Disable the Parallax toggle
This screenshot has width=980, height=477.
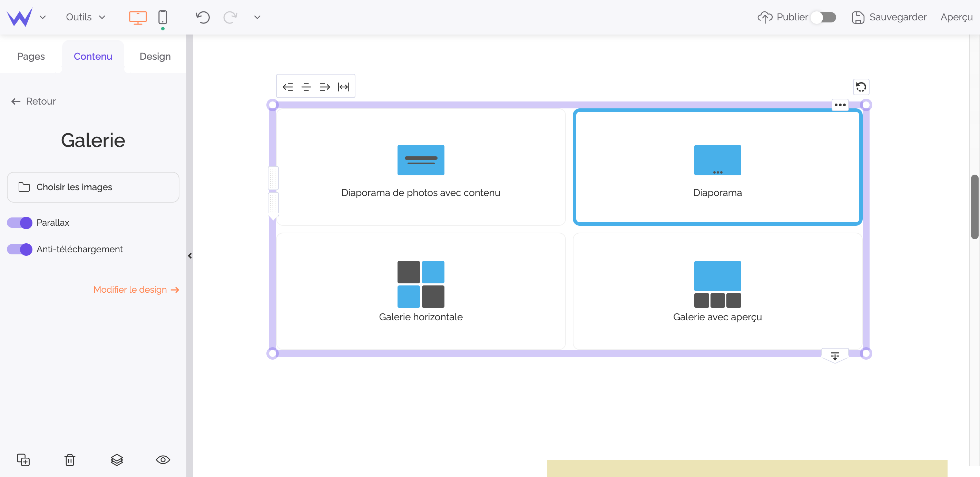point(20,223)
